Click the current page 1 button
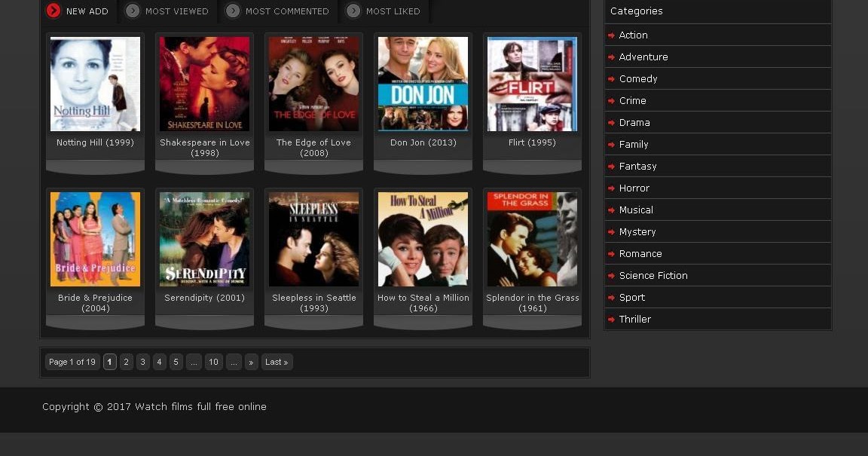The image size is (868, 456). pos(109,362)
